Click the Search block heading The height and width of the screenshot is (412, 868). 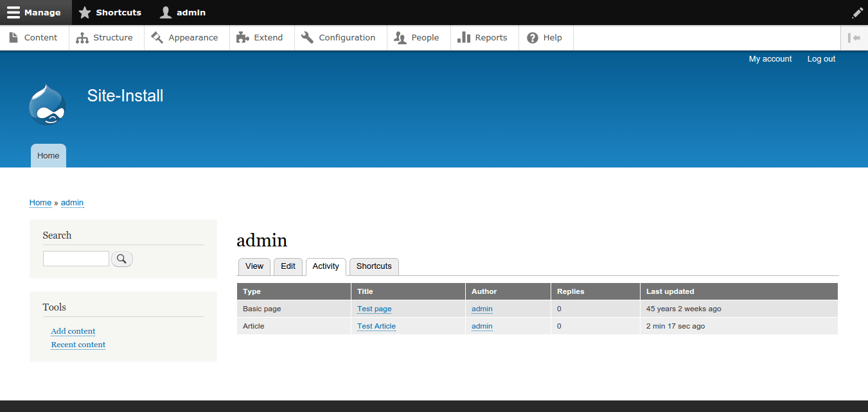coord(57,236)
